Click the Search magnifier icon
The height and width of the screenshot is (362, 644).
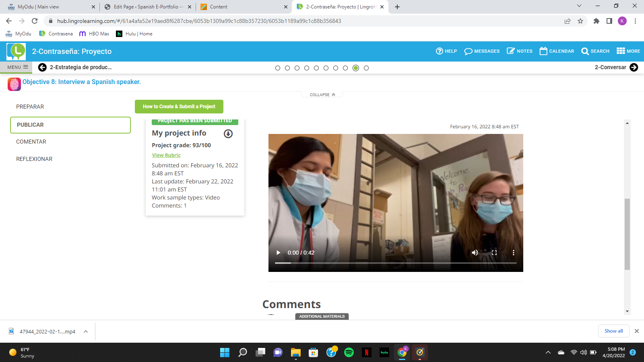pyautogui.click(x=585, y=51)
